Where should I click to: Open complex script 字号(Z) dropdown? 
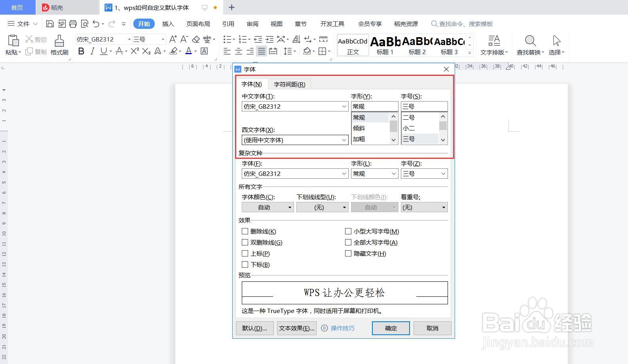(443, 174)
